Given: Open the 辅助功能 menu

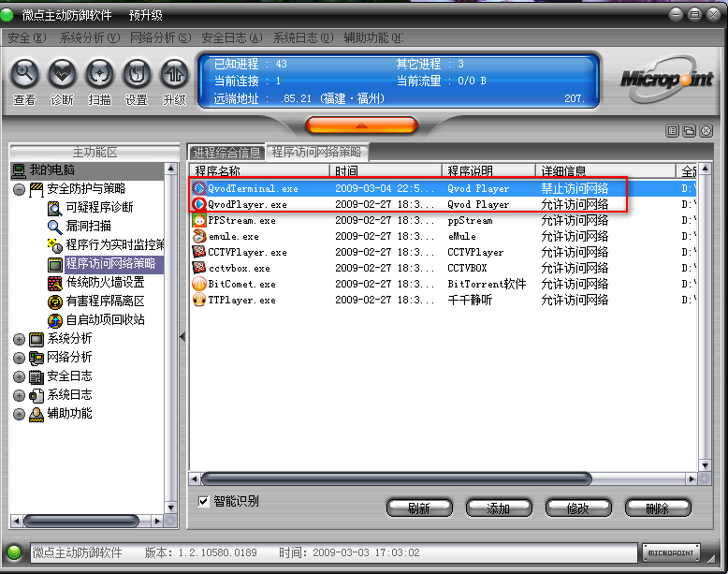Looking at the screenshot, I should [373, 37].
